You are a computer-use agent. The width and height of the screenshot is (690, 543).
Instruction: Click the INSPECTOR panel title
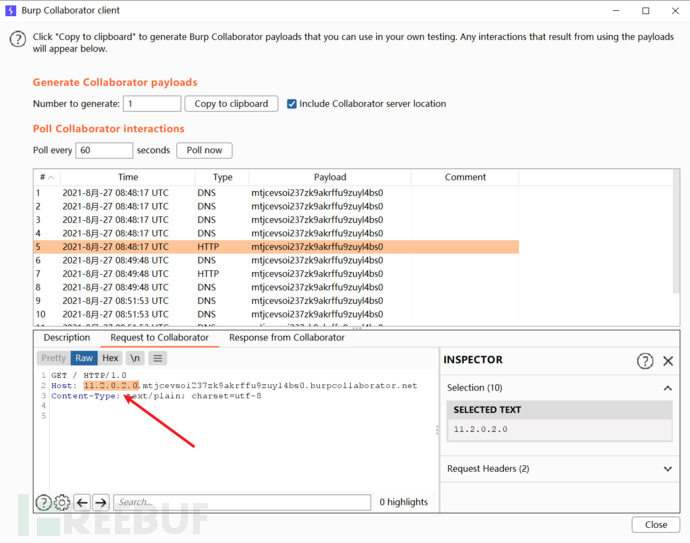[x=473, y=360]
